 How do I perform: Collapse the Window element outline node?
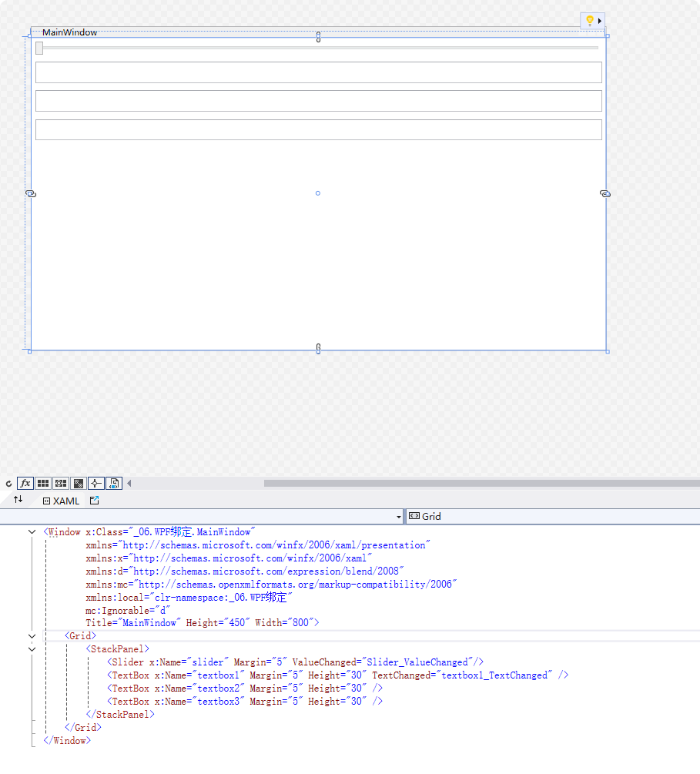(x=32, y=531)
